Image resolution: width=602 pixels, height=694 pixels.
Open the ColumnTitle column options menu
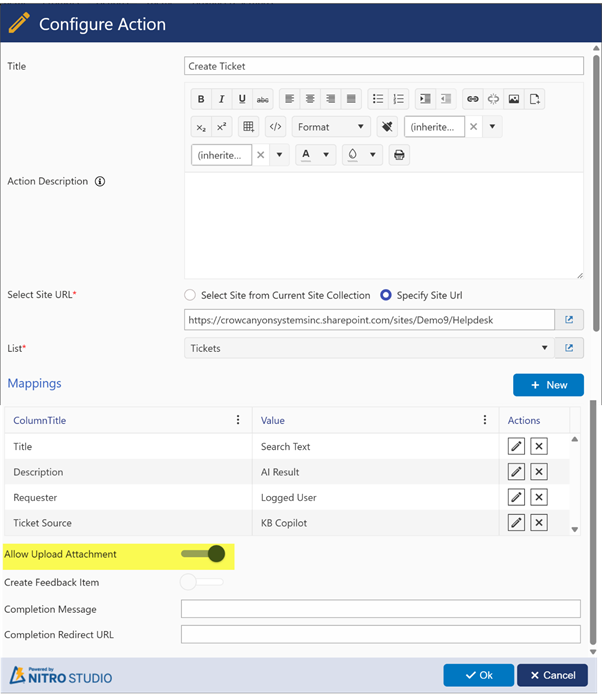point(237,420)
